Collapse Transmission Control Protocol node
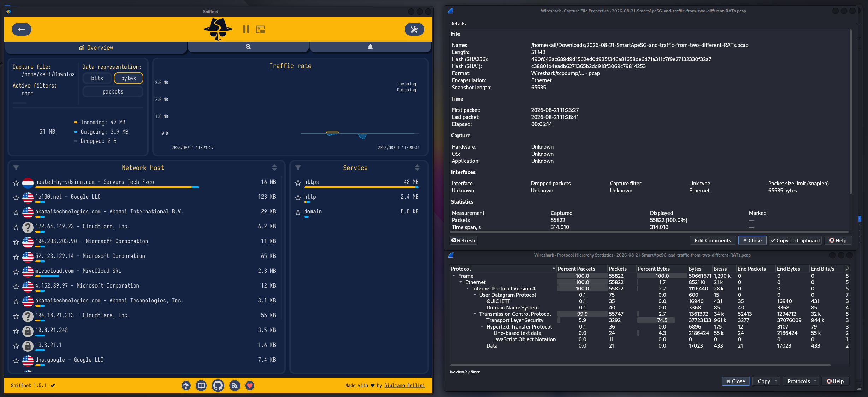Screen dimensions: 868x397 click(x=475, y=314)
